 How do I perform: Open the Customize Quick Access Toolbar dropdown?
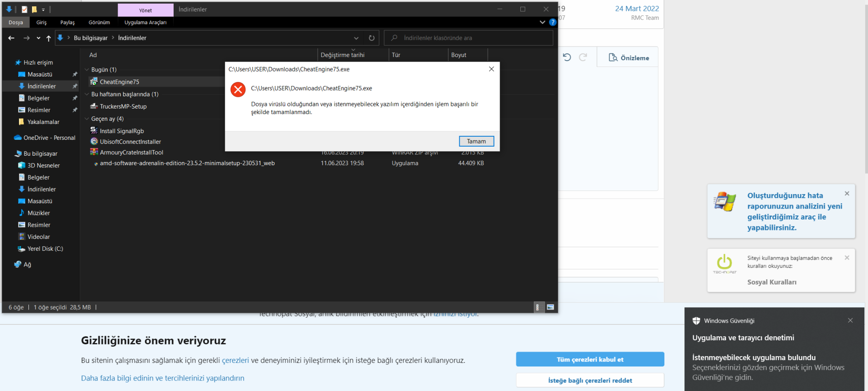pyautogui.click(x=43, y=10)
